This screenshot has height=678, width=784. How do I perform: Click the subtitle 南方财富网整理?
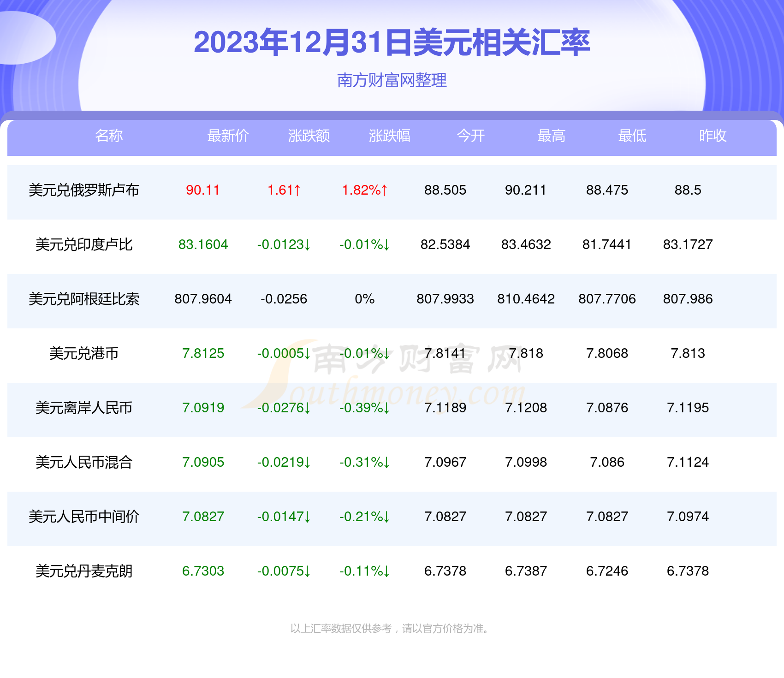392,80
